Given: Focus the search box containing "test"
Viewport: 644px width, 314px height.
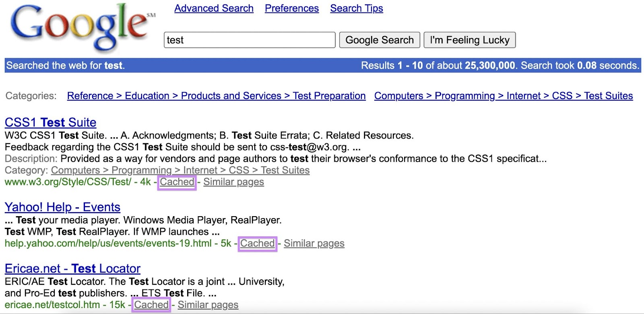Looking at the screenshot, I should 250,40.
